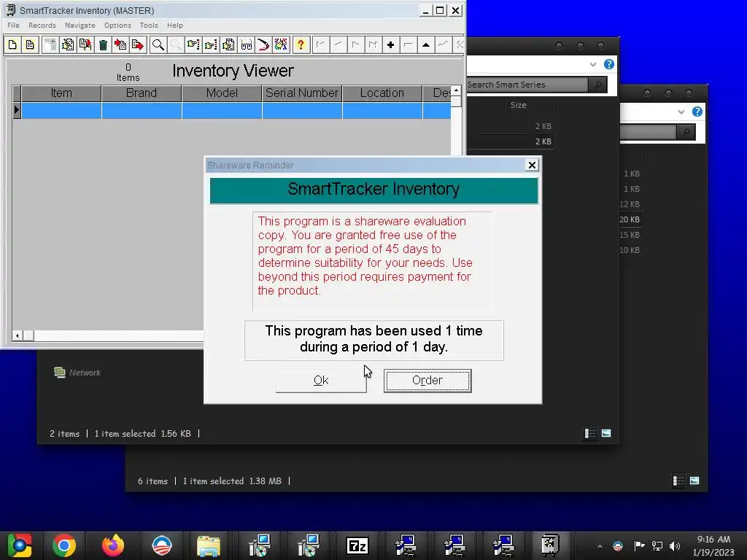747x560 pixels.
Task: Expand ribbon chevron in Smart Series window
Action: 592,64
